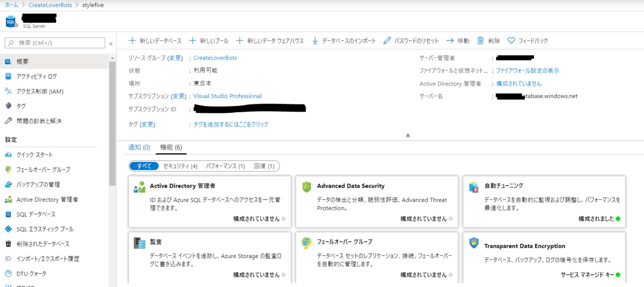Image resolution: width=644 pixels, height=287 pixels.
Task: Click the パスワードのリセット pencil icon
Action: [387, 41]
